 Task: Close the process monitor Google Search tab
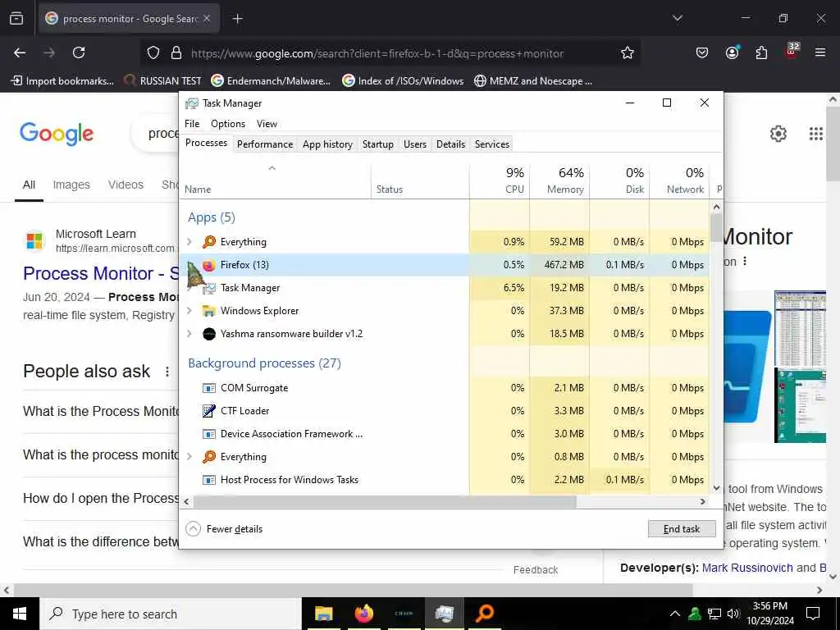point(207,19)
